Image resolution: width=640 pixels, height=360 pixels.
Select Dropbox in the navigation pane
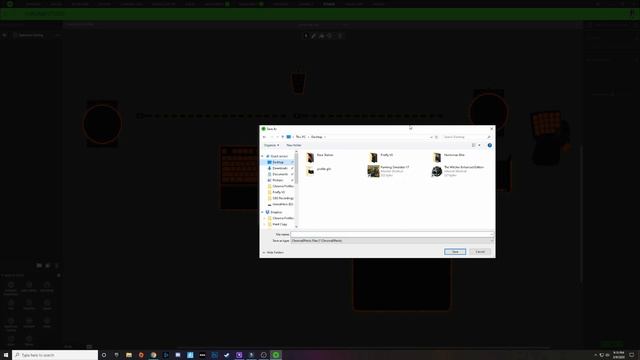click(276, 212)
